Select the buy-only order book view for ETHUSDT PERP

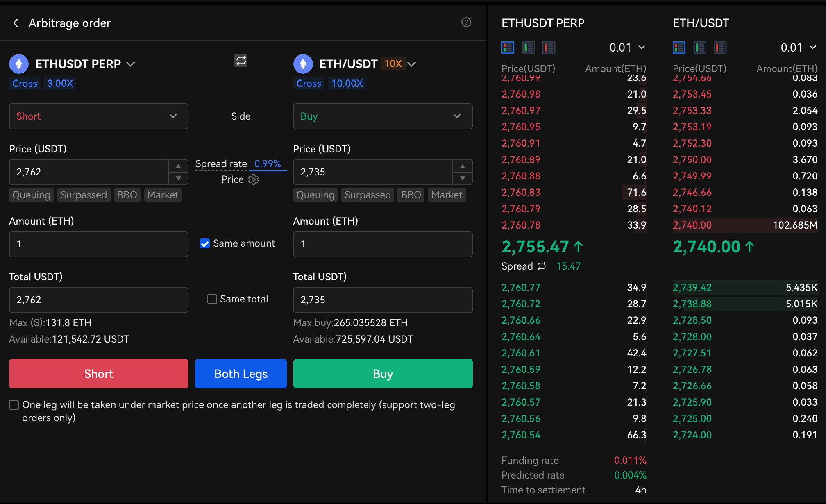(x=529, y=47)
